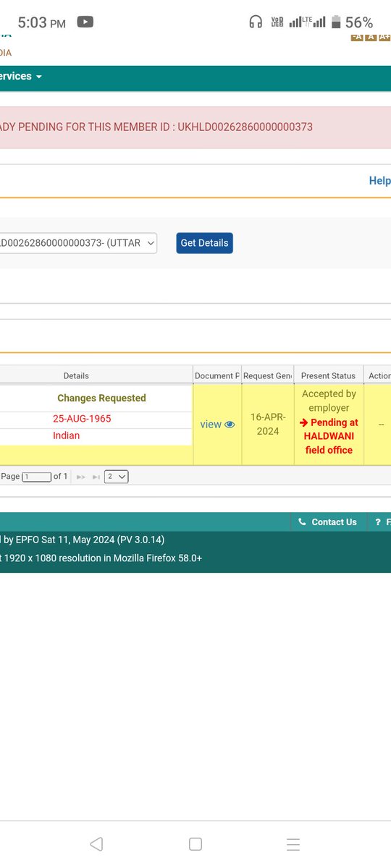Go to the next page arrow
Image resolution: width=391 pixels, height=868 pixels.
pyautogui.click(x=81, y=477)
